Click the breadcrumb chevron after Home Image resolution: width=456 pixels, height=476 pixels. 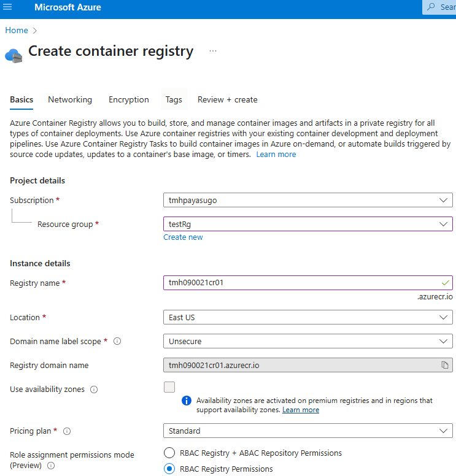coord(34,30)
